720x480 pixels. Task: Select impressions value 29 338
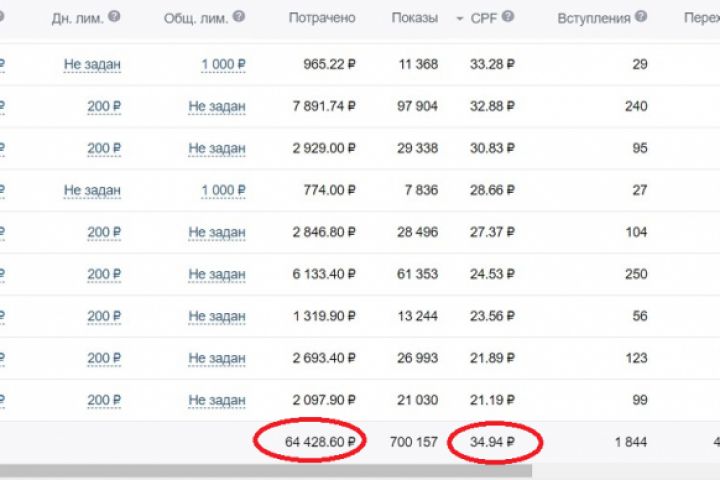pyautogui.click(x=417, y=148)
